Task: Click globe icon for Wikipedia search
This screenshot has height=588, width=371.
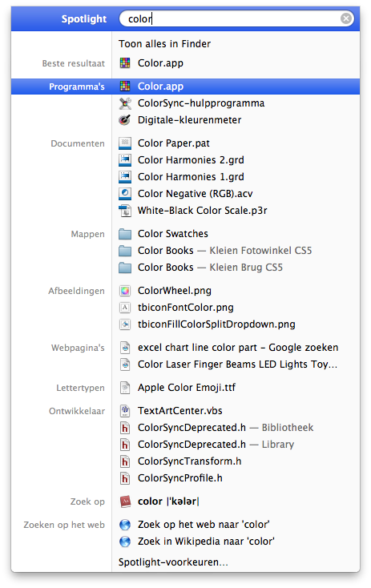Action: [125, 542]
